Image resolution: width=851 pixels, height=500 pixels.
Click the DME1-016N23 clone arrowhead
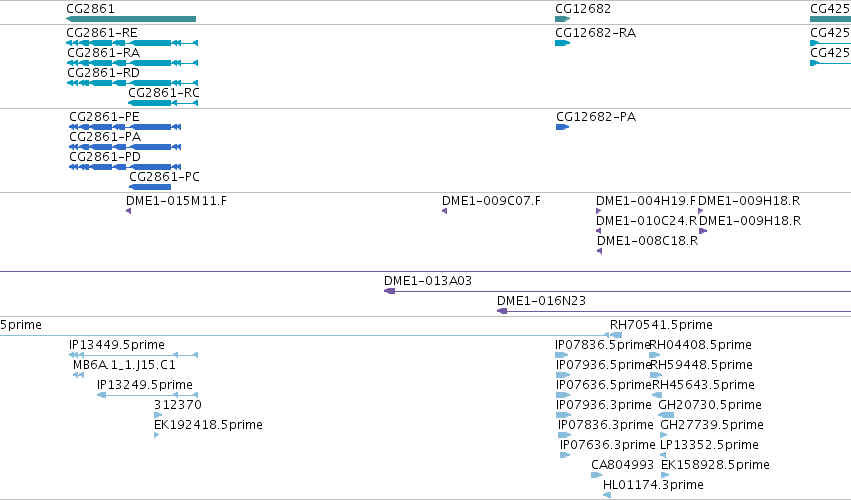(x=502, y=311)
